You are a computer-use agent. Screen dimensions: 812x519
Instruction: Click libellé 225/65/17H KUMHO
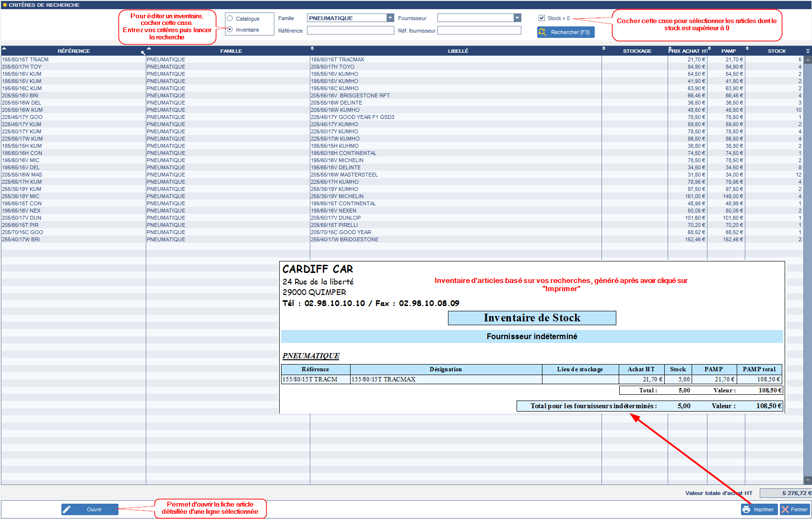335,182
